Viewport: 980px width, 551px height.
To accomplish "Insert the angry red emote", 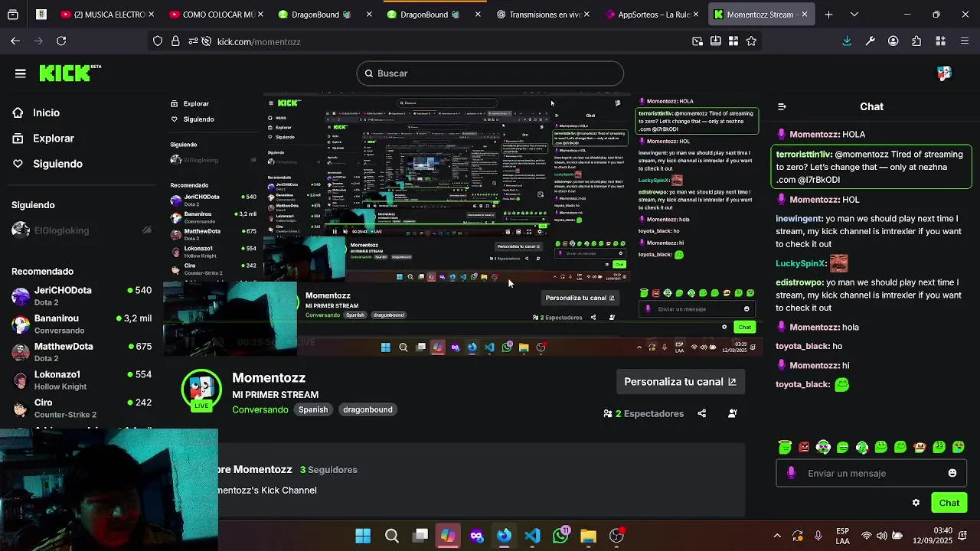I will [x=804, y=447].
